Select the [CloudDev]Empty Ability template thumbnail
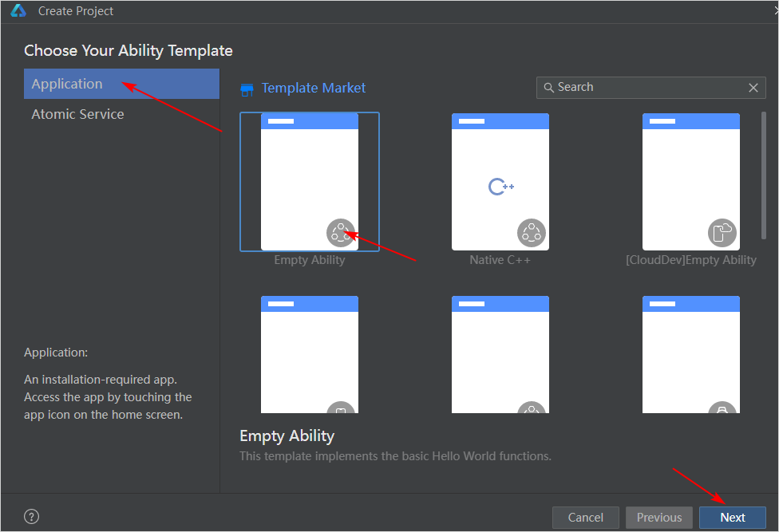Image resolution: width=779 pixels, height=532 pixels. click(691, 182)
